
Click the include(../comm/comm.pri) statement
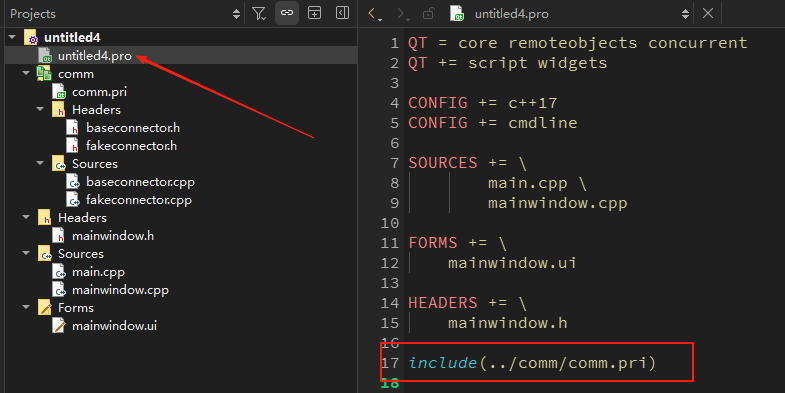[532, 362]
